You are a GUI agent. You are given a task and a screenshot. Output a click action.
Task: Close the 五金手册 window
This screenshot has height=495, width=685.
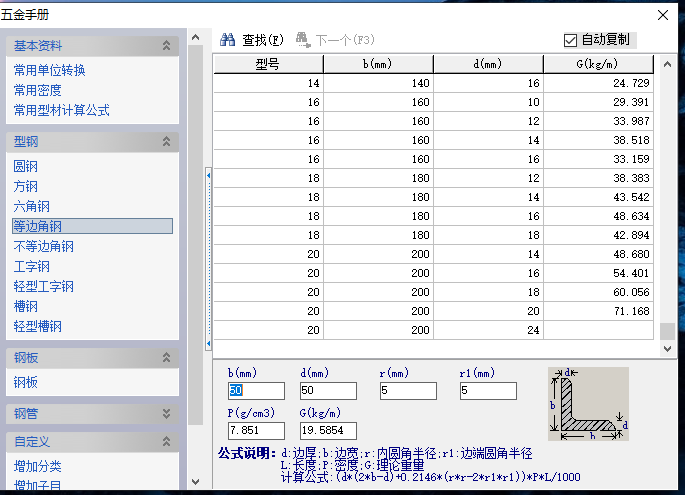663,15
